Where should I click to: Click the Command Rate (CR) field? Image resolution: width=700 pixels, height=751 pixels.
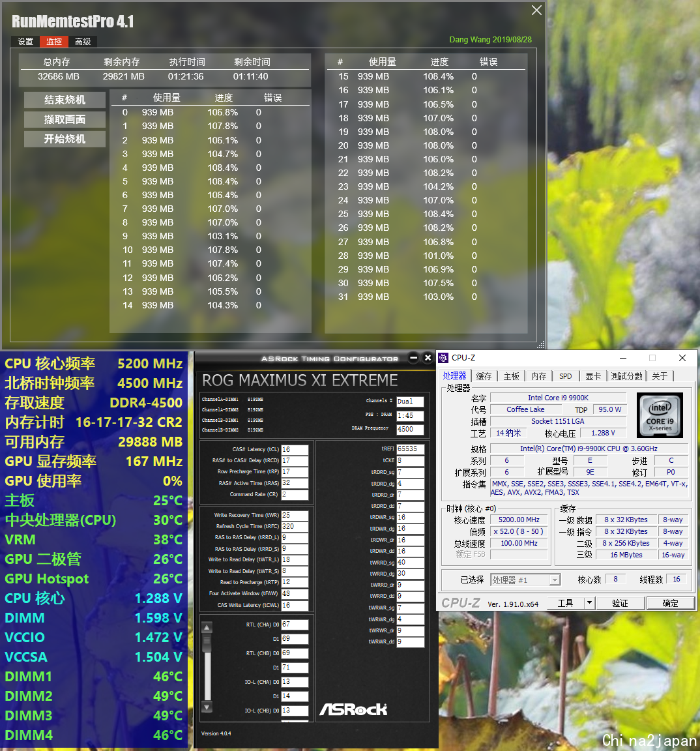pyautogui.click(x=295, y=494)
